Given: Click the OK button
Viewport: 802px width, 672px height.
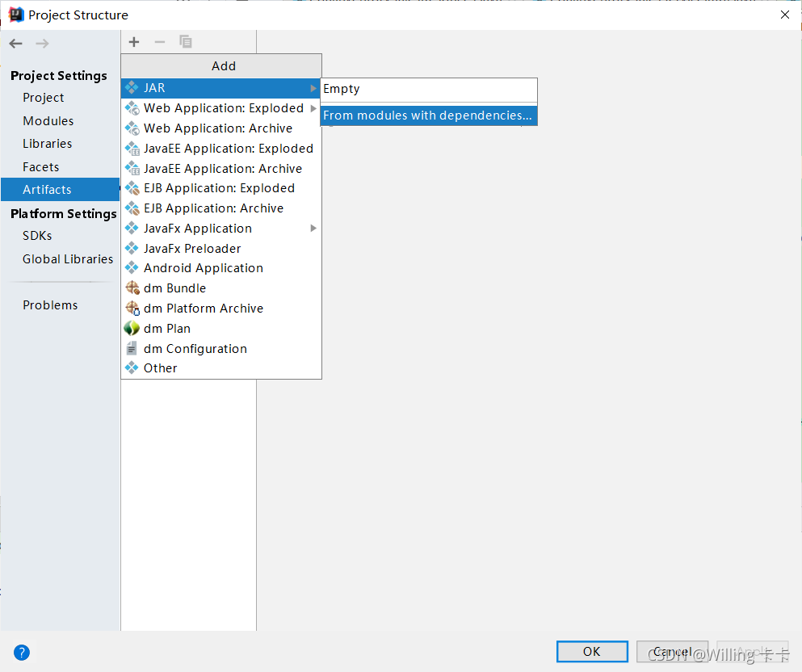Looking at the screenshot, I should (592, 652).
